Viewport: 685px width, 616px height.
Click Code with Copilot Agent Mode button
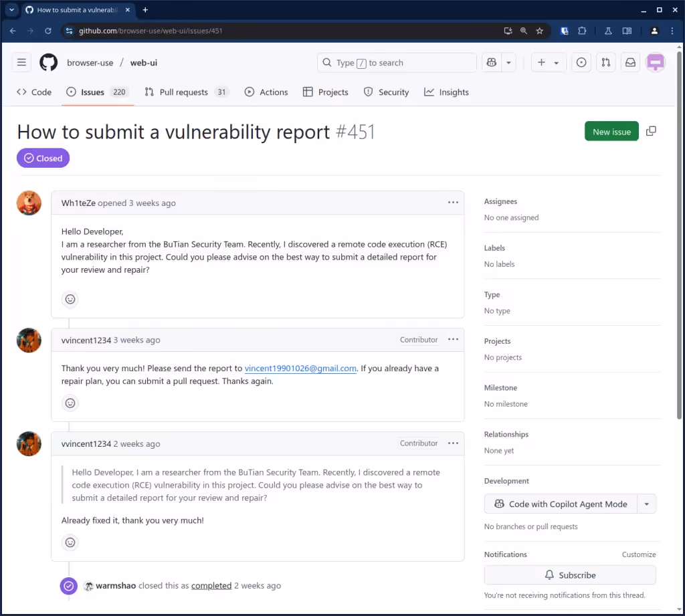561,504
